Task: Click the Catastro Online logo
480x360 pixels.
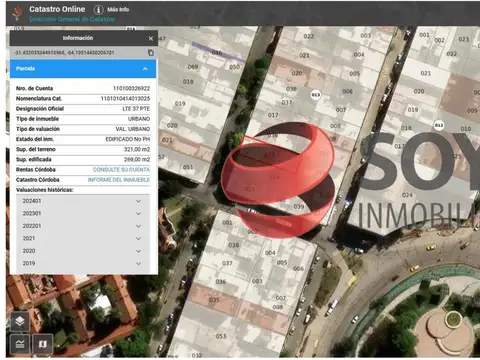Action: [17, 13]
